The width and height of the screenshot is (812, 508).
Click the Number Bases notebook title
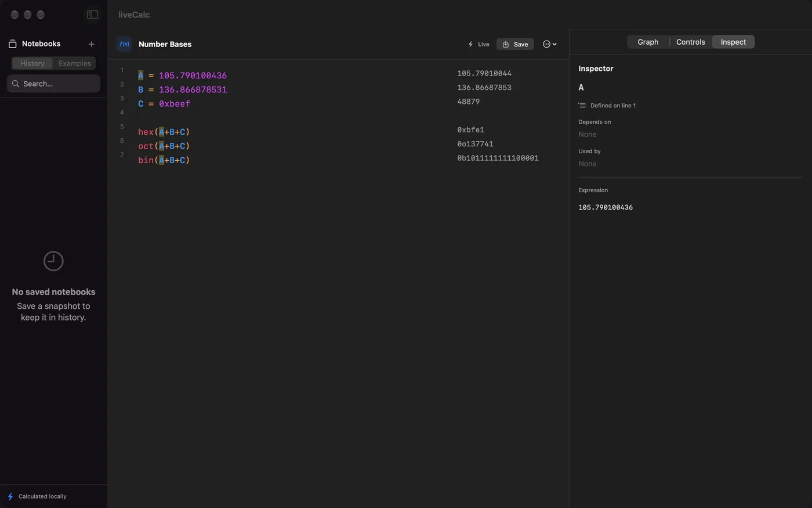[x=165, y=44]
